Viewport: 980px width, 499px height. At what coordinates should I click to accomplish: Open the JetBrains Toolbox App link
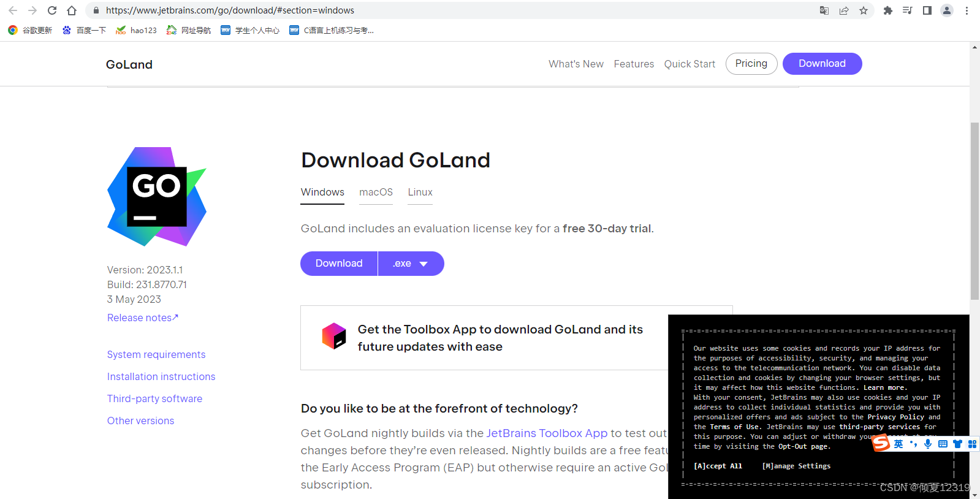click(547, 433)
